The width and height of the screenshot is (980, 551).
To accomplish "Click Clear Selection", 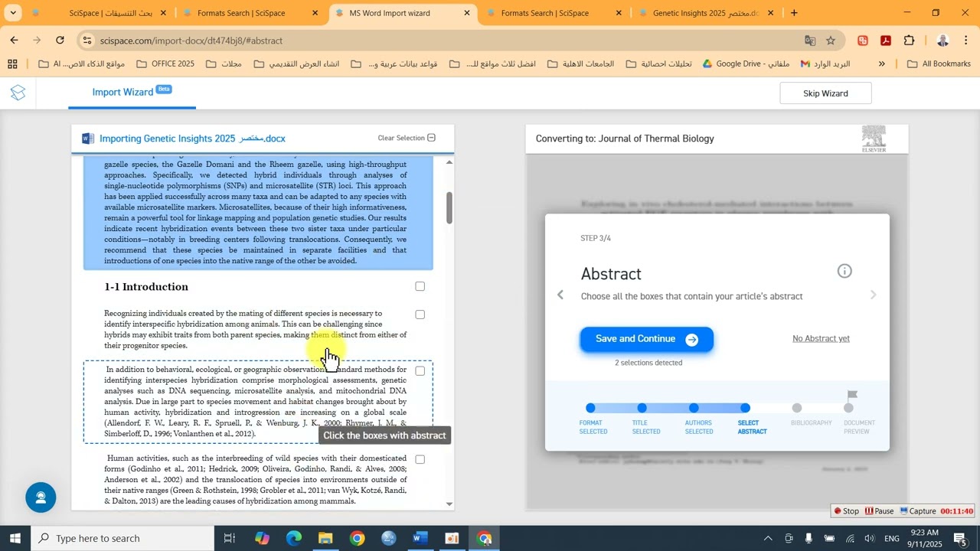I will pyautogui.click(x=407, y=138).
